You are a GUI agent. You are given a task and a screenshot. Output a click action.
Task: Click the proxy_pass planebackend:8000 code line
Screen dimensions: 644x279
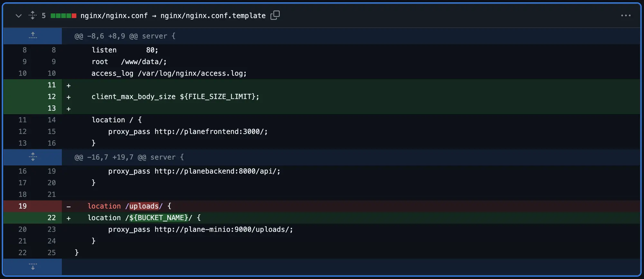coord(194,171)
